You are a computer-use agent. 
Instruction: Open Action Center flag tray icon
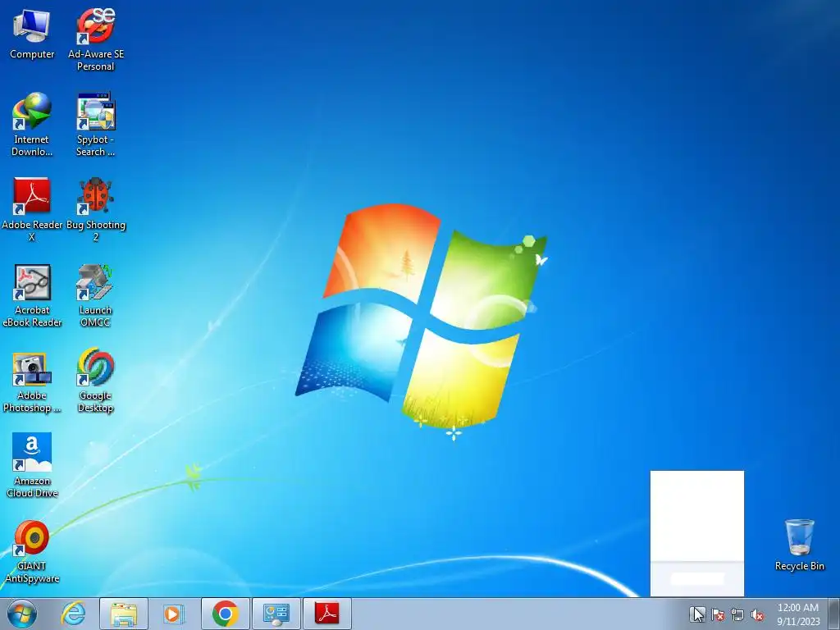718,614
